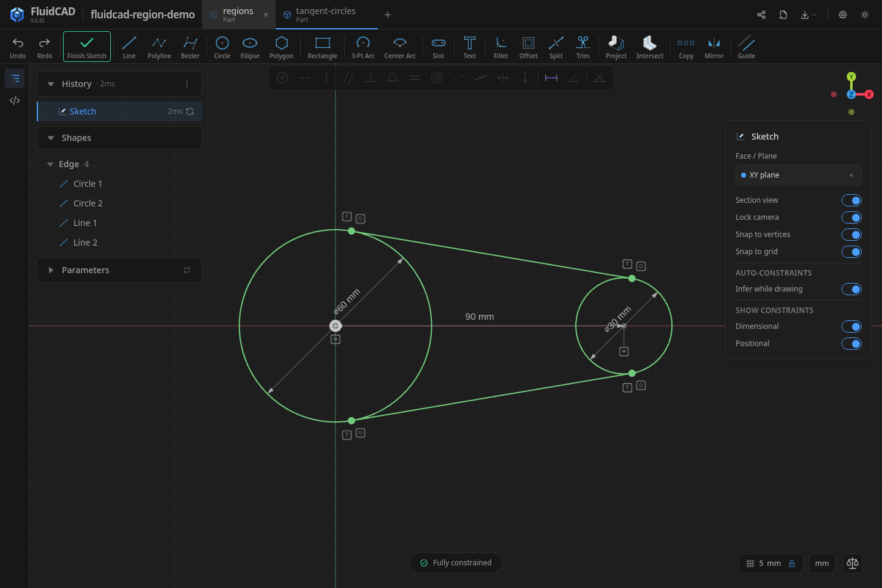Image resolution: width=882 pixels, height=588 pixels.
Task: Click the Redo button
Action: 45,47
